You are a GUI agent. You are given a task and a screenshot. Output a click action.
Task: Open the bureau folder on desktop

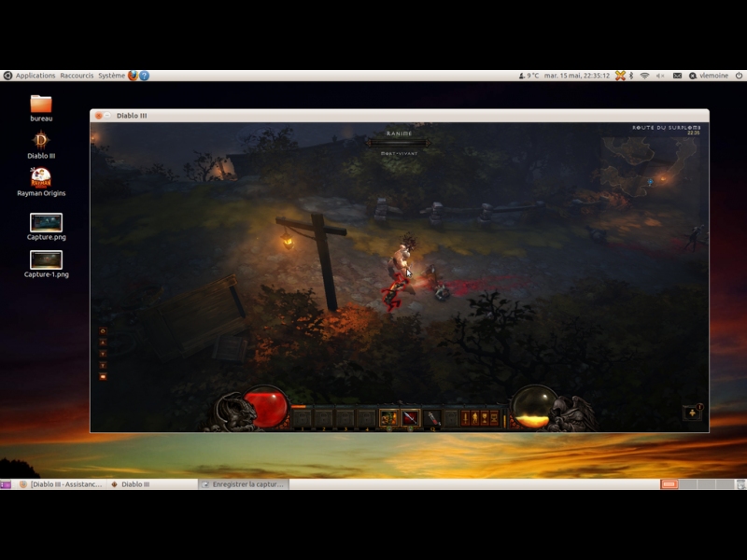point(41,105)
